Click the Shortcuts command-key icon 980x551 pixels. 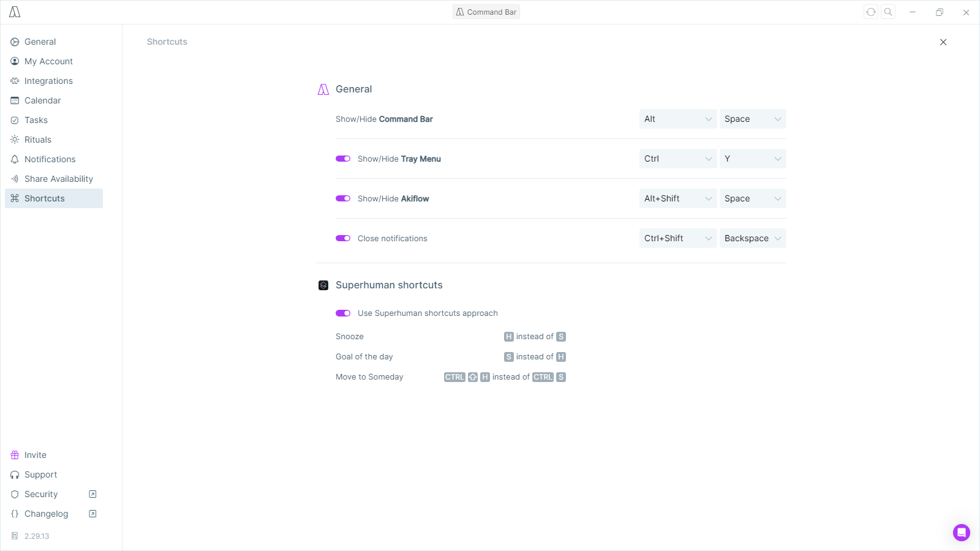tap(15, 198)
